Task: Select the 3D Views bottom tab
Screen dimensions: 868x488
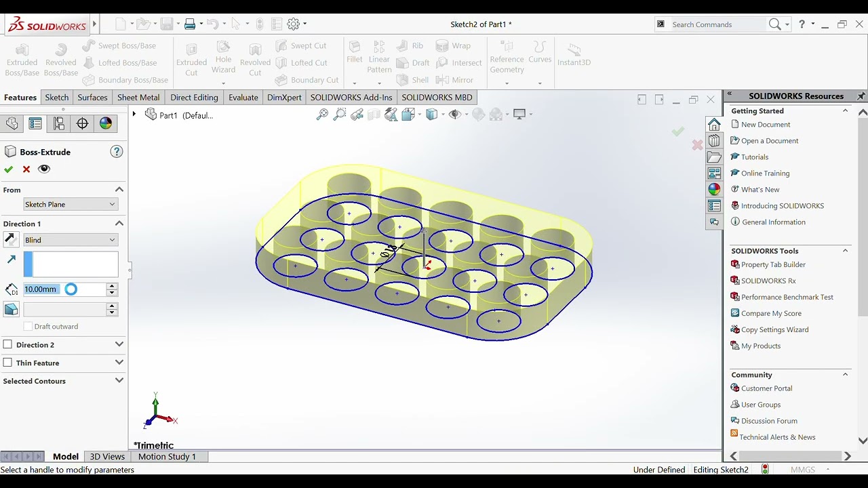Action: click(x=107, y=457)
